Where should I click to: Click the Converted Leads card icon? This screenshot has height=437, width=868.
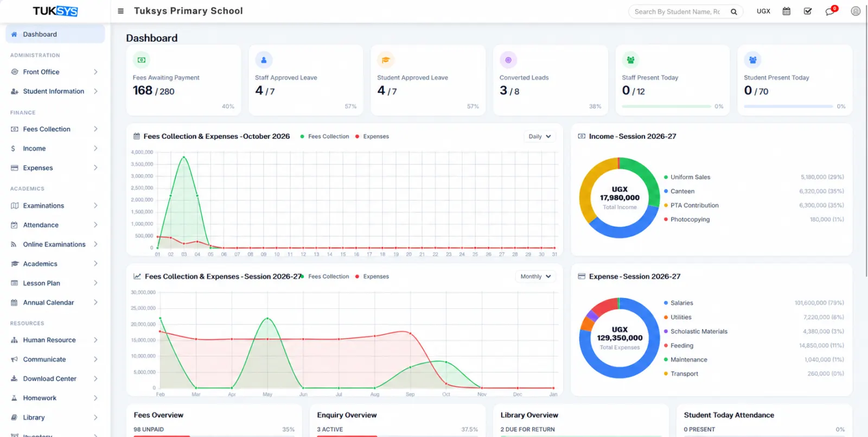click(x=508, y=60)
